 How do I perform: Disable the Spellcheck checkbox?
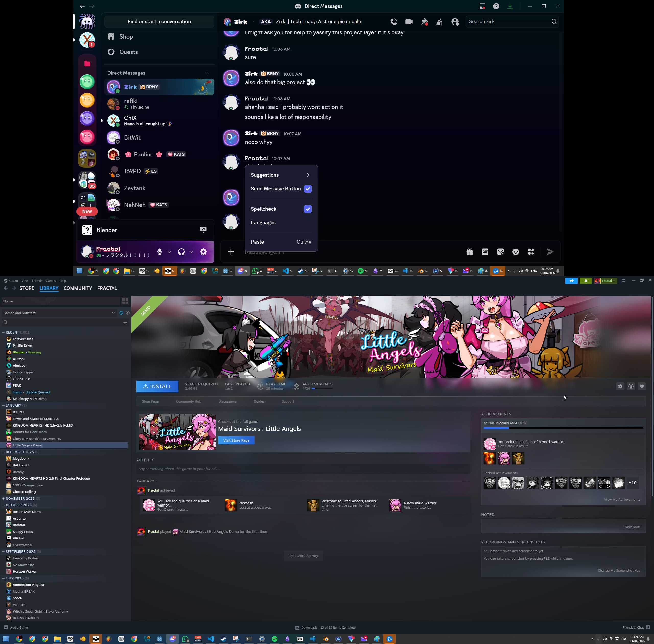(x=307, y=209)
